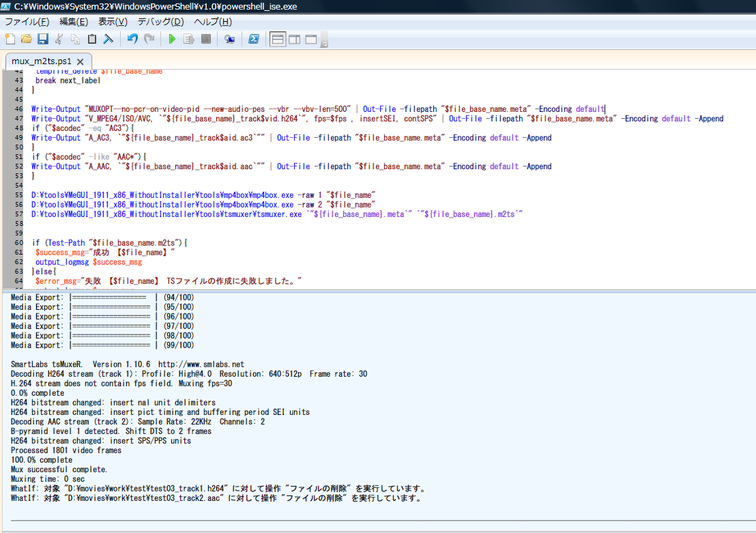Toggle the script pane top layout
756x533 pixels.
point(278,39)
